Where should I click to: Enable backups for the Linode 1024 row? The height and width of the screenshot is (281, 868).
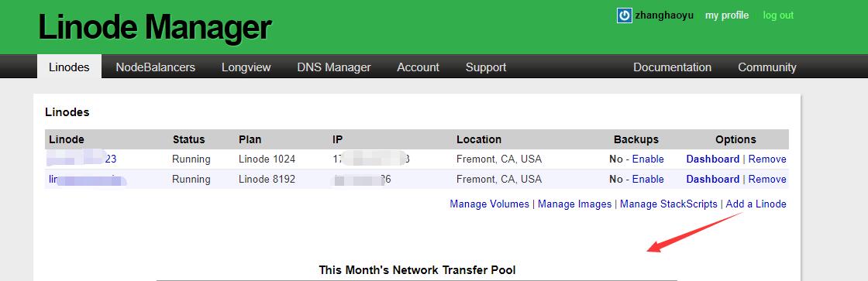pos(648,159)
